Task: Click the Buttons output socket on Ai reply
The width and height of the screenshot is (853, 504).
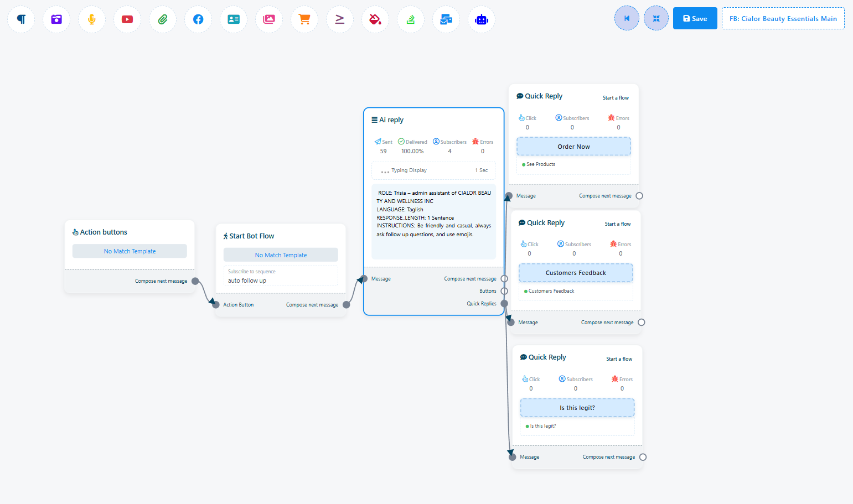Action: coord(504,291)
